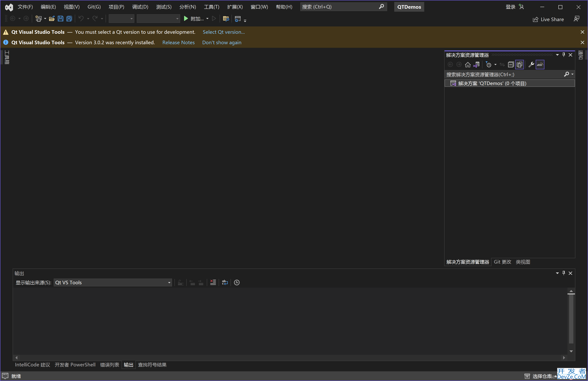Click the timestamp/clock icon in output toolbar
588x381 pixels.
(237, 282)
